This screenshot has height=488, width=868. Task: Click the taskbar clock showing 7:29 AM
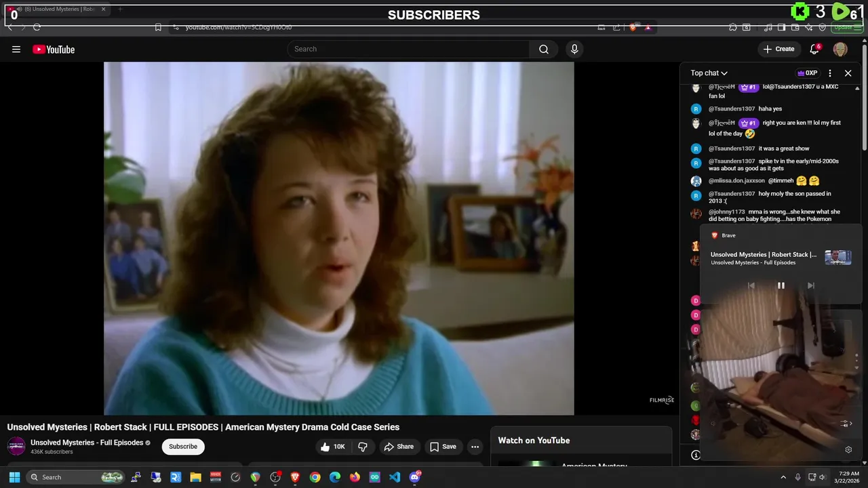pos(848,477)
